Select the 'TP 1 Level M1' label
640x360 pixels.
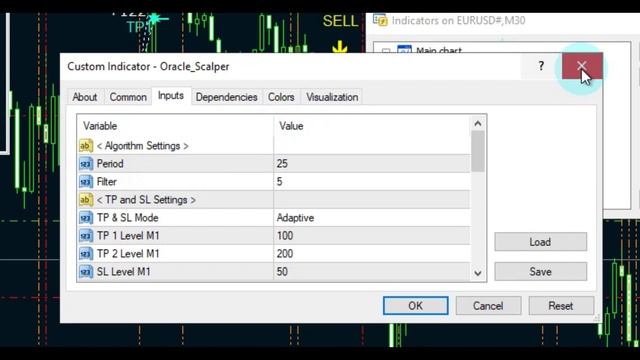[128, 236]
